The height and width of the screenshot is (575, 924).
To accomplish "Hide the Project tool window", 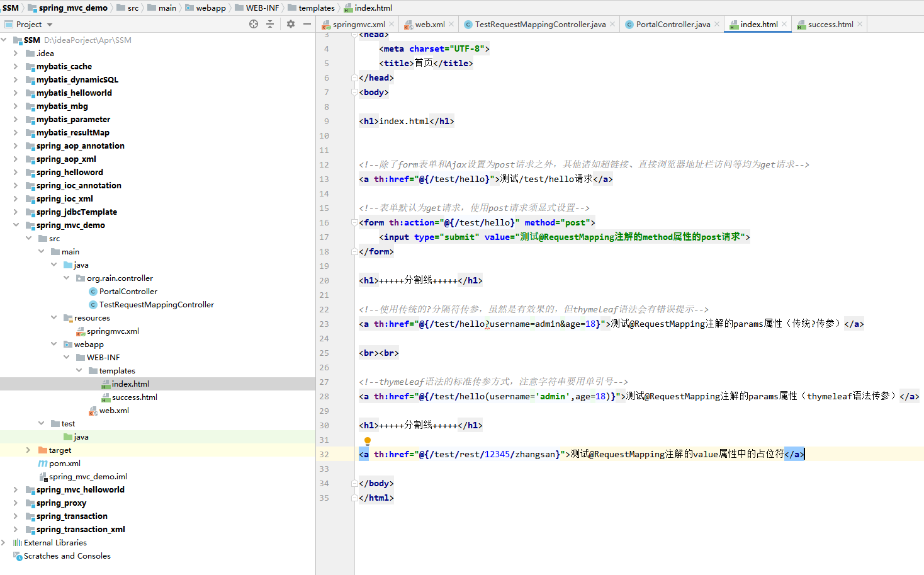I will pos(307,24).
